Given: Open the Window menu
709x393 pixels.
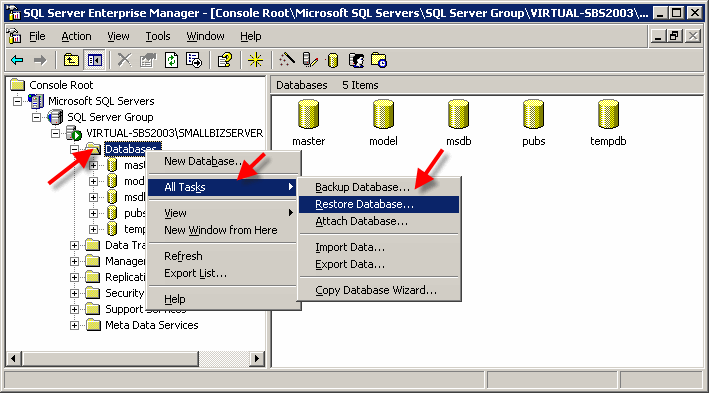Looking at the screenshot, I should [205, 36].
